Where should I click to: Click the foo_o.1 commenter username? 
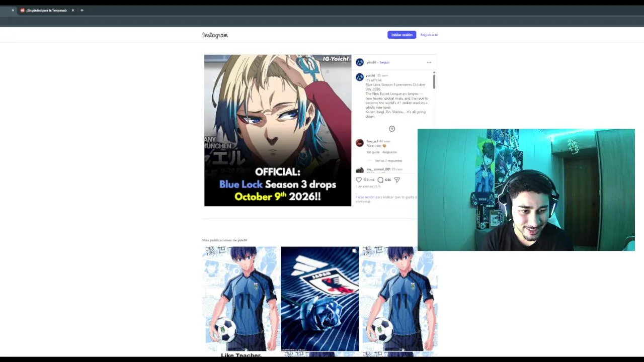click(x=372, y=141)
